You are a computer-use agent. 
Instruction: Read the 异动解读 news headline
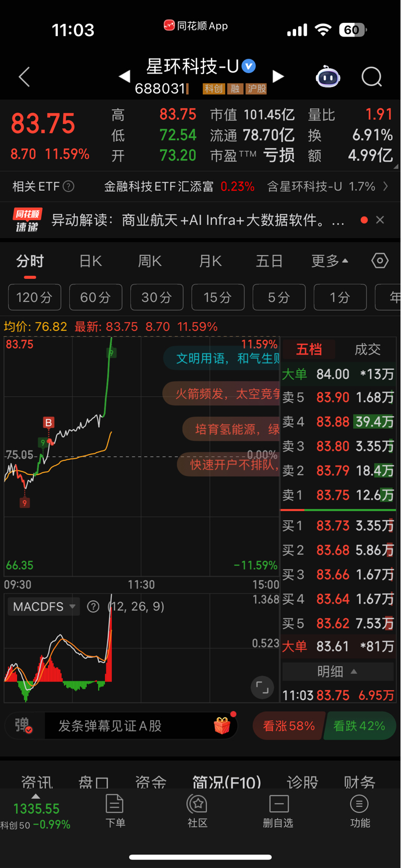point(198,220)
